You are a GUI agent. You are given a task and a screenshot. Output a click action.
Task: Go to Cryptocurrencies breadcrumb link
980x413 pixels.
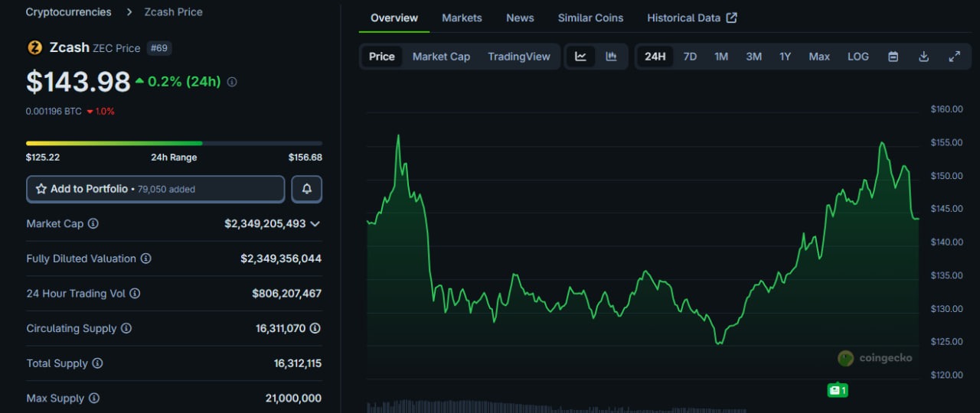click(x=68, y=12)
